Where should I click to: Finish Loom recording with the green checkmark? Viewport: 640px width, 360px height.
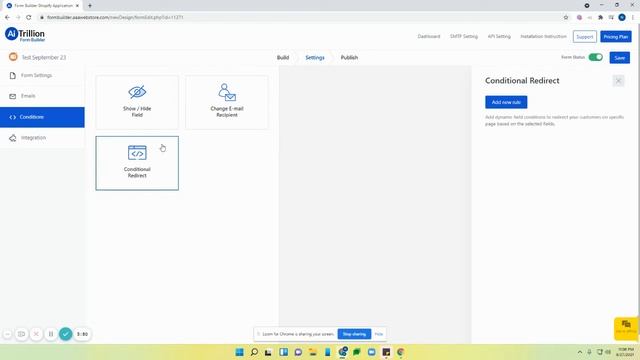click(x=65, y=334)
